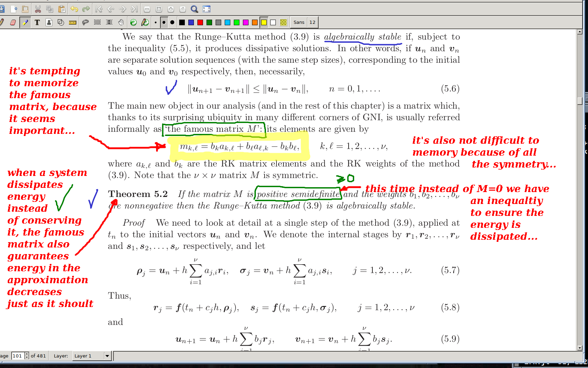
Task: Toggle fullscreen mode
Action: click(x=207, y=9)
